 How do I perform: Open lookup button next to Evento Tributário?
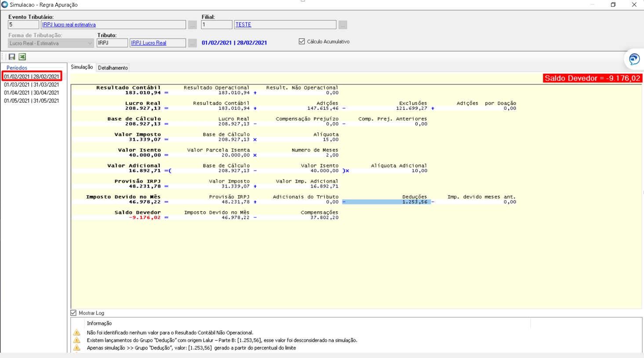tap(192, 25)
